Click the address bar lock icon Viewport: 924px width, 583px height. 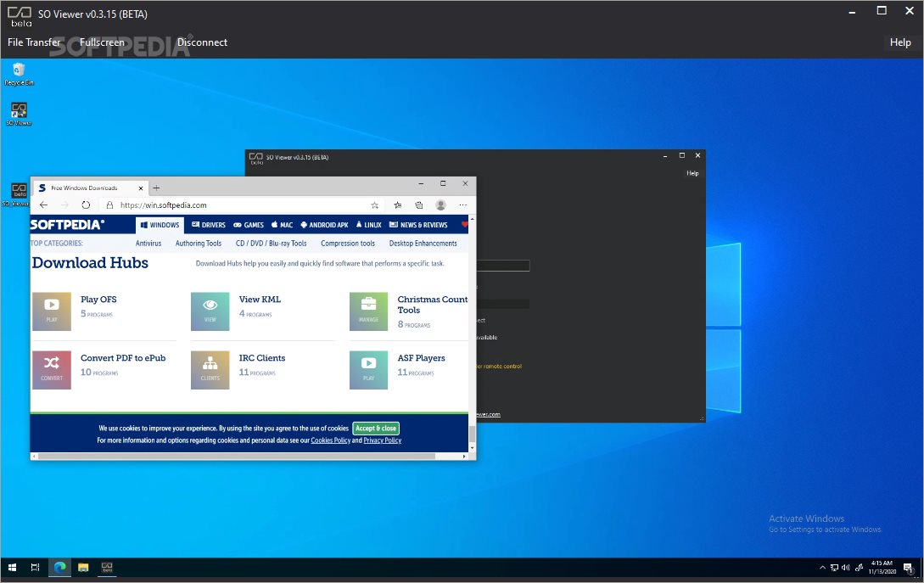(x=109, y=205)
